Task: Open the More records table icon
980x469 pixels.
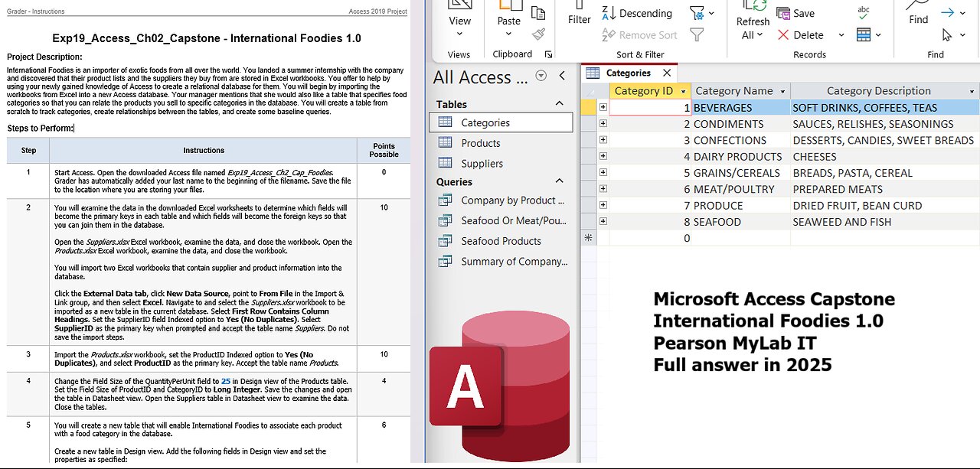Action: tap(867, 34)
